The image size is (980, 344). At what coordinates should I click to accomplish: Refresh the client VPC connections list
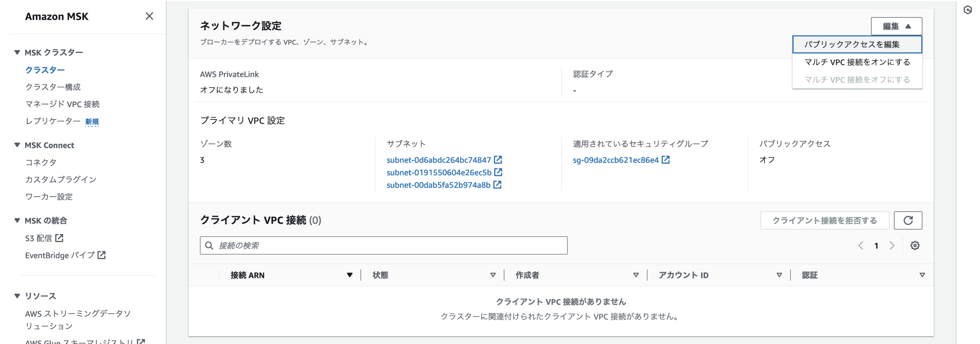pyautogui.click(x=908, y=220)
